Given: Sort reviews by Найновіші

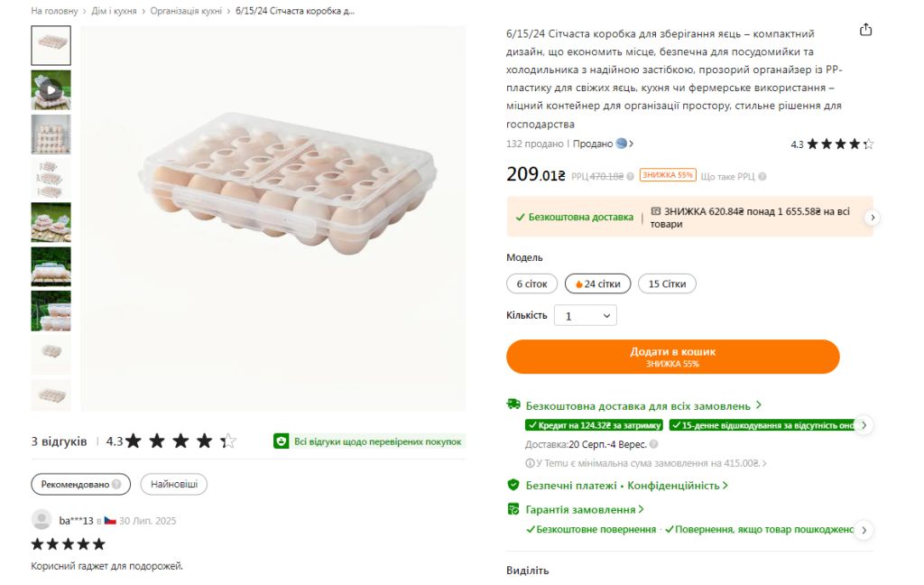Looking at the screenshot, I should (x=174, y=484).
